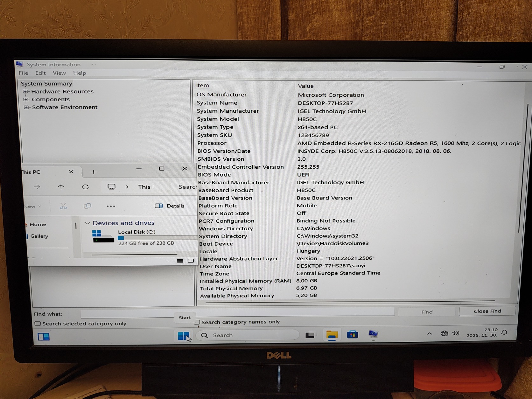The height and width of the screenshot is (399, 532).
Task: Click the File Explorer search box
Action: click(x=187, y=187)
